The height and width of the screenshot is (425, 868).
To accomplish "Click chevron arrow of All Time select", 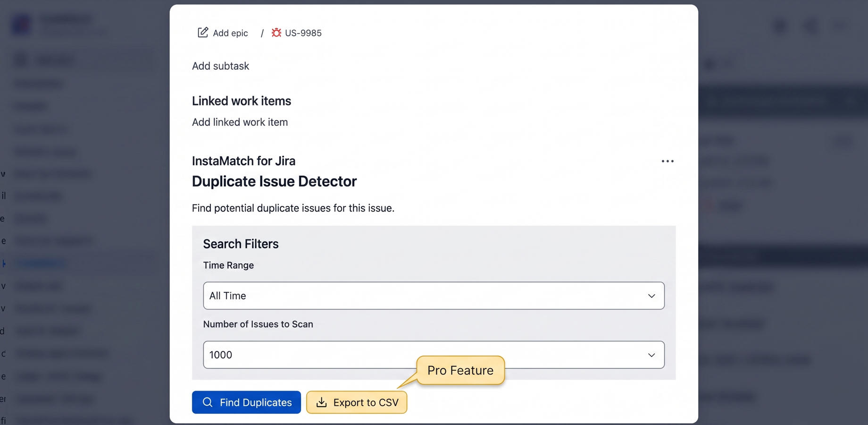I will click(651, 296).
